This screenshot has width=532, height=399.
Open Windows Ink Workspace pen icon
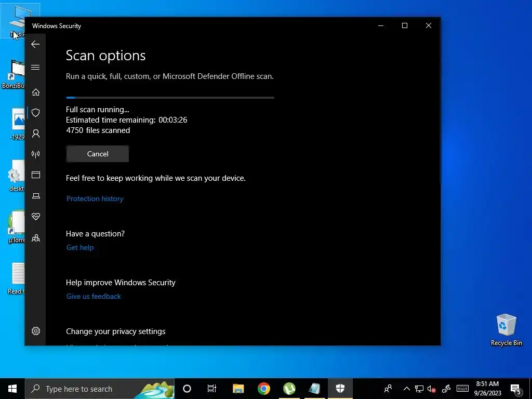pyautogui.click(x=446, y=389)
